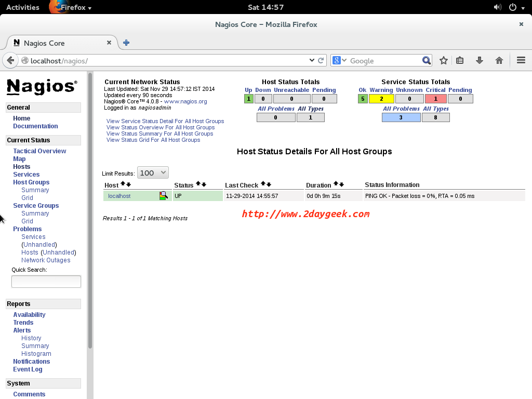532x399 pixels.
Task: Open GNOME Activities overview
Action: [x=23, y=7]
